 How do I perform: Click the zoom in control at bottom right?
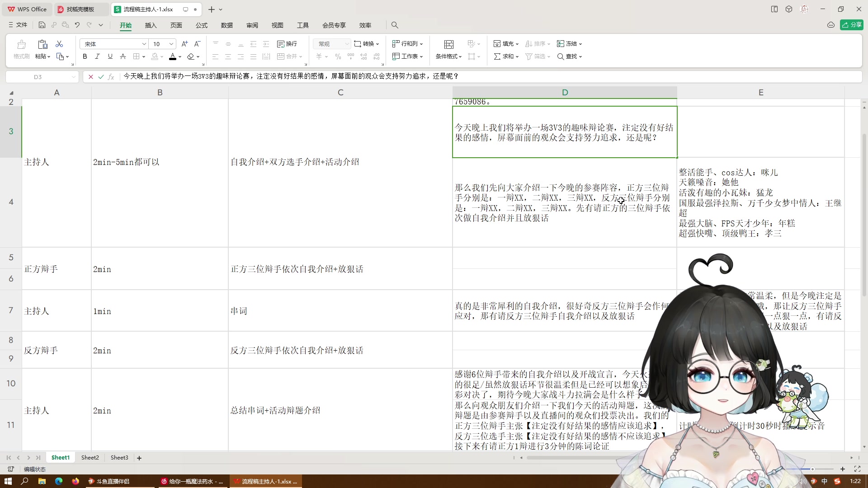[x=843, y=469]
